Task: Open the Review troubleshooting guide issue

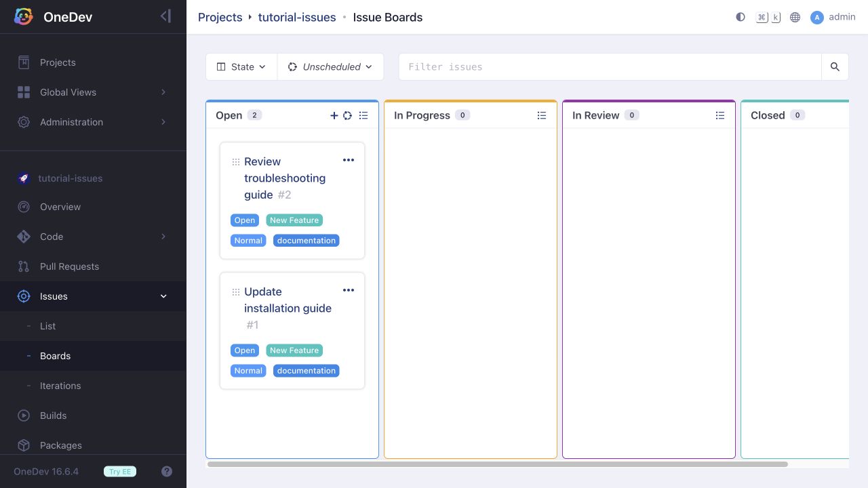Action: click(285, 178)
